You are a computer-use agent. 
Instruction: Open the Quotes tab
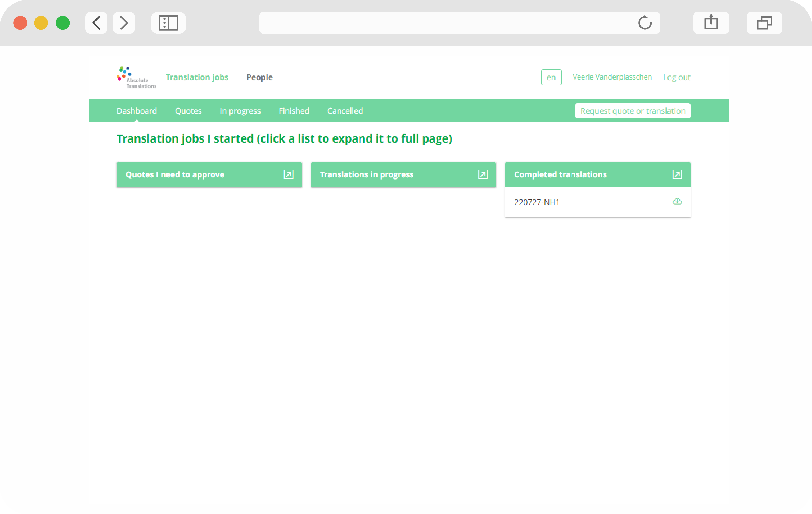click(x=188, y=111)
